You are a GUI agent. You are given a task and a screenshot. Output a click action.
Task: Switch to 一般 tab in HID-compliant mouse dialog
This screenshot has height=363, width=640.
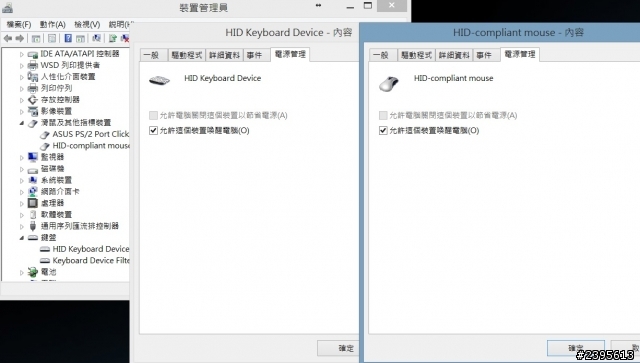coord(382,55)
